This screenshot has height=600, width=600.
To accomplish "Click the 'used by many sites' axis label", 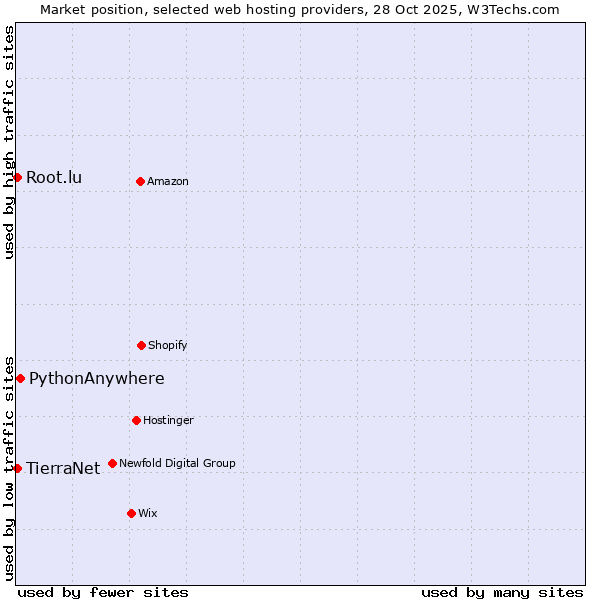I will [x=502, y=592].
